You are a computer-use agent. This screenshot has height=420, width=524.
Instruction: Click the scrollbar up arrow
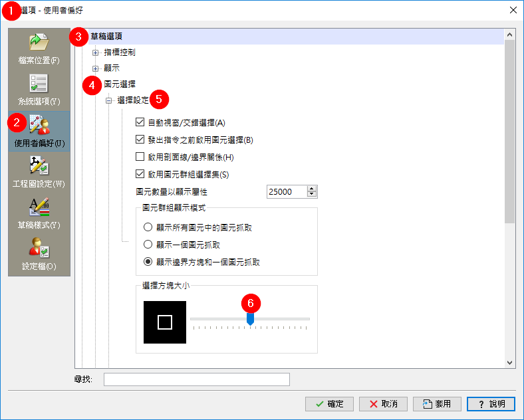pyautogui.click(x=509, y=35)
